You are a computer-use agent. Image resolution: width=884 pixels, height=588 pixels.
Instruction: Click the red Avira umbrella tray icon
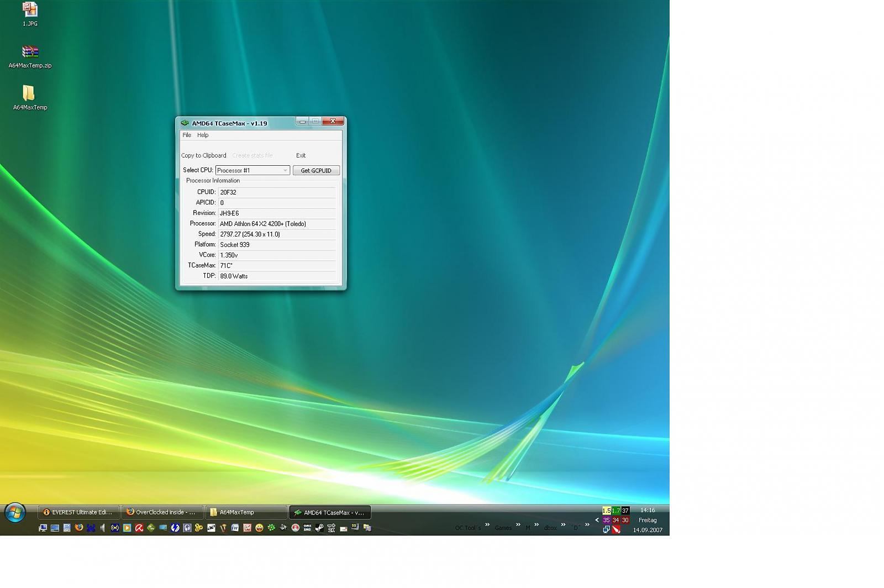click(x=616, y=529)
